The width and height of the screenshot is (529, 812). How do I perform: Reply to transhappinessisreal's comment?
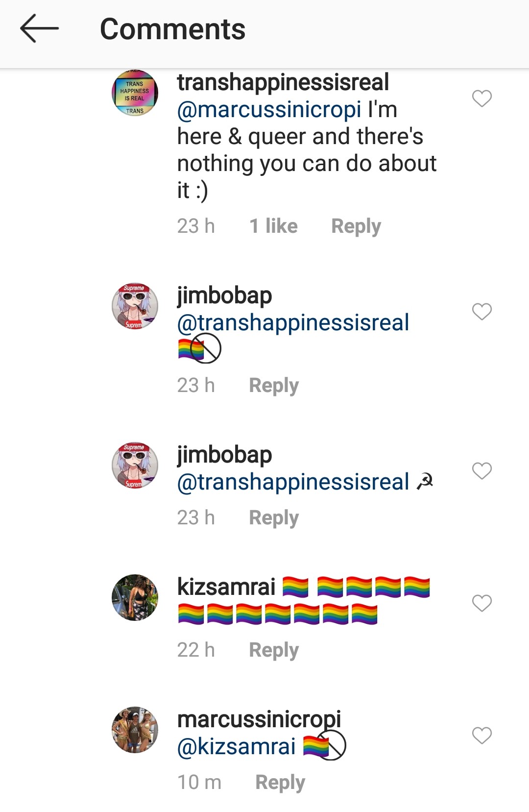pyautogui.click(x=356, y=226)
